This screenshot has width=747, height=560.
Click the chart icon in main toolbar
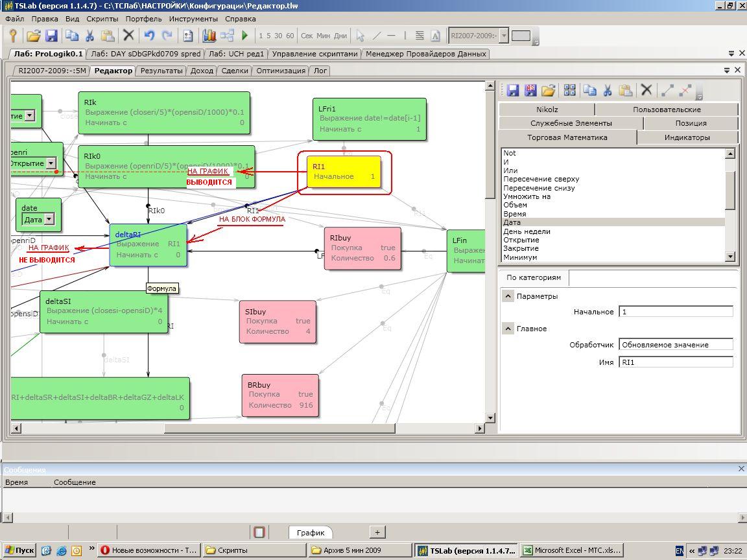(x=209, y=36)
